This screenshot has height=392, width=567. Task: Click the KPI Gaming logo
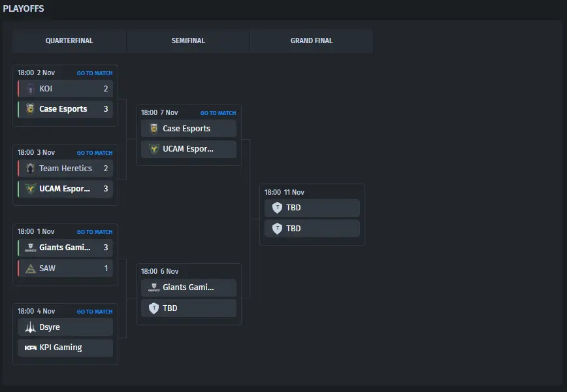point(30,348)
